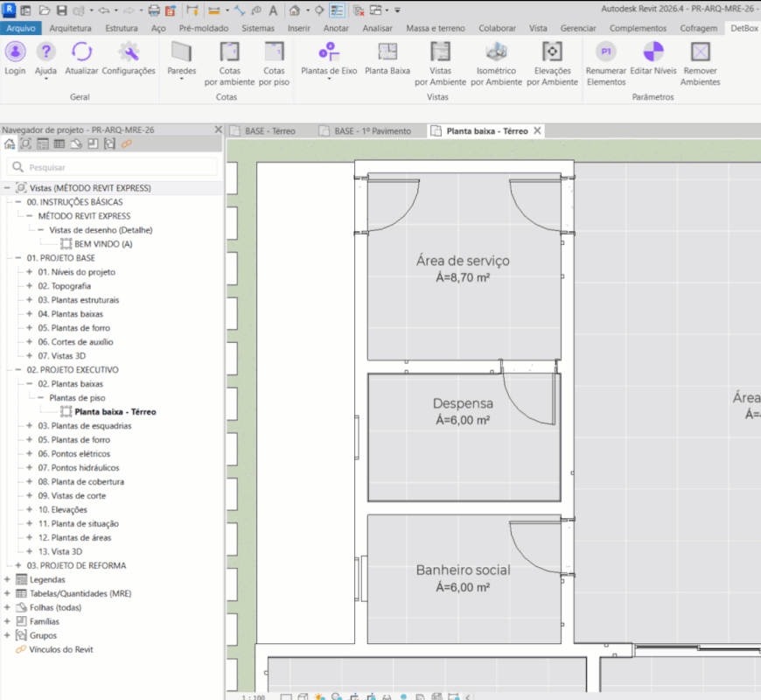Expand 09. Vistas de corte node
The width and height of the screenshot is (761, 700).
point(30,495)
